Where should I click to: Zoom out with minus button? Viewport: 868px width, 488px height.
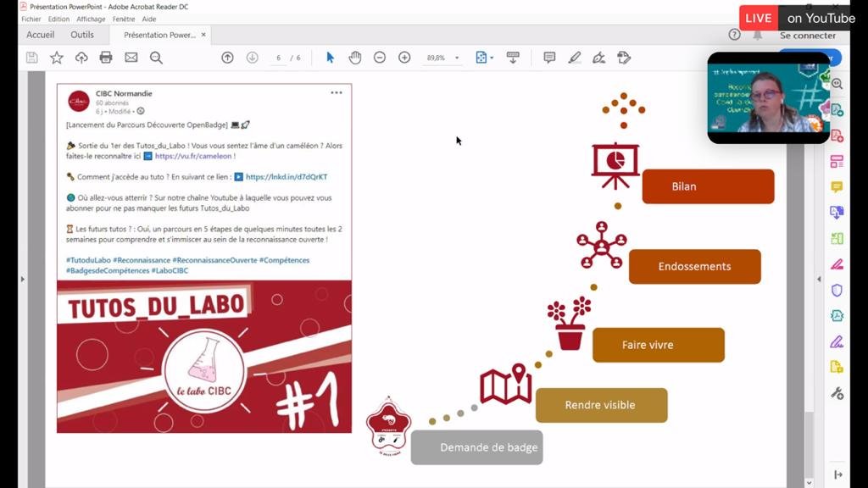380,58
